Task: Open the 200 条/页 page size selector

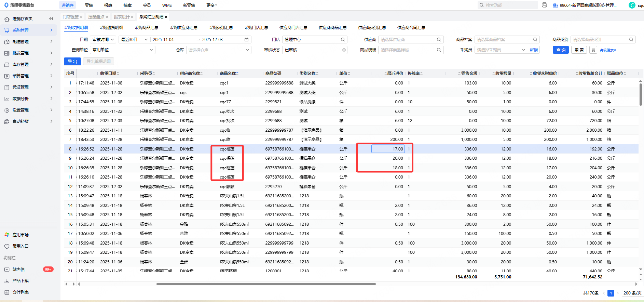Action: coord(632,293)
